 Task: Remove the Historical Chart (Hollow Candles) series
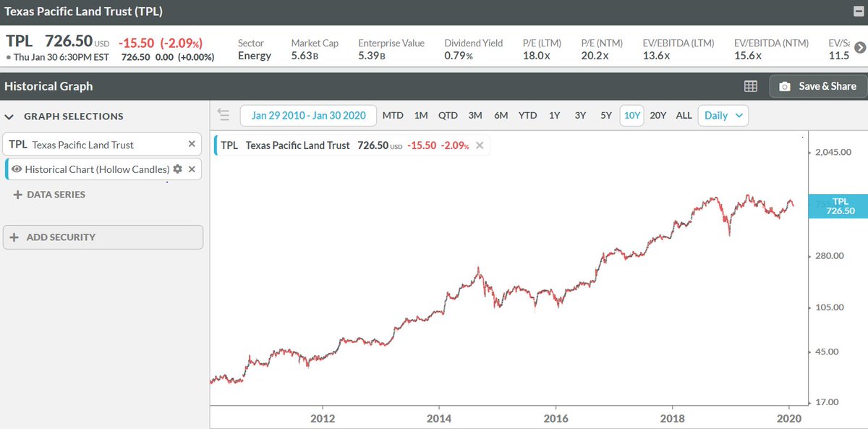(x=192, y=169)
